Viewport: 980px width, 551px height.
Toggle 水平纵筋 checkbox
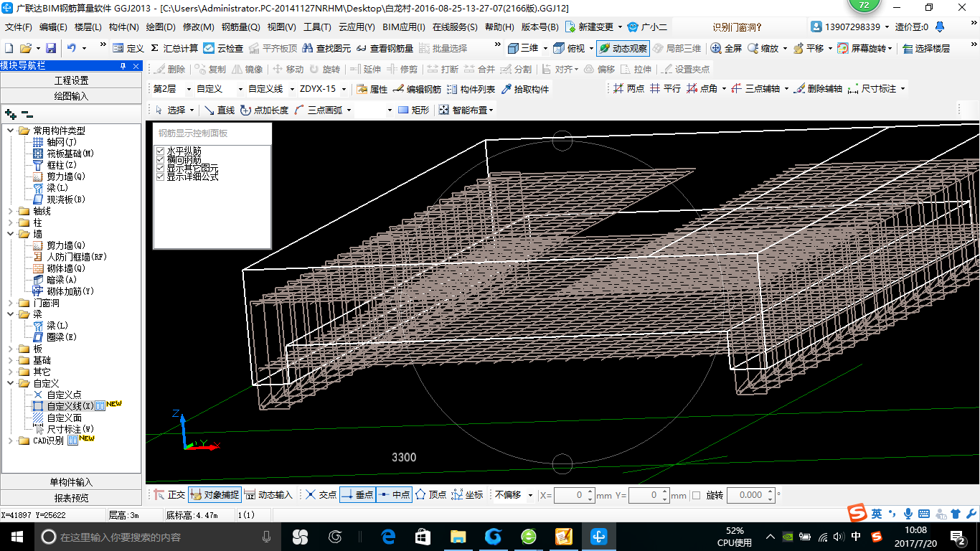pyautogui.click(x=161, y=151)
